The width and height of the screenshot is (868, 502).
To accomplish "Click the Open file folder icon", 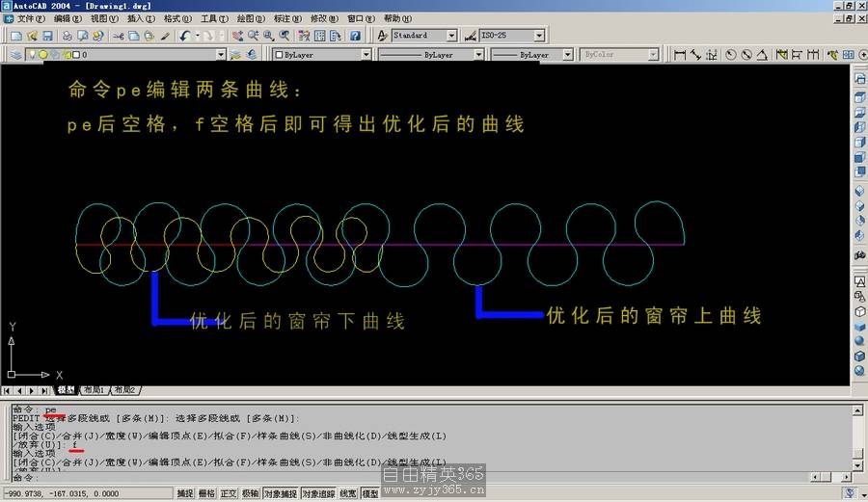I will coord(32,36).
